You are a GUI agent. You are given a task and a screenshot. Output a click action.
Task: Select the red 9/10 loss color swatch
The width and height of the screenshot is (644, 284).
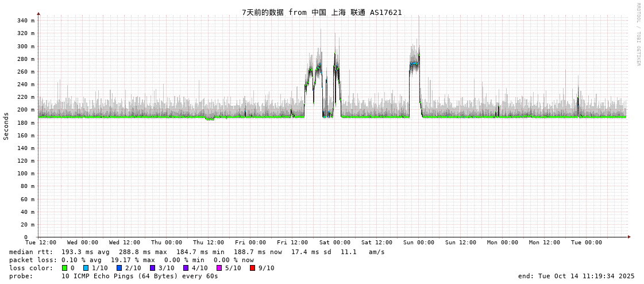(252, 268)
